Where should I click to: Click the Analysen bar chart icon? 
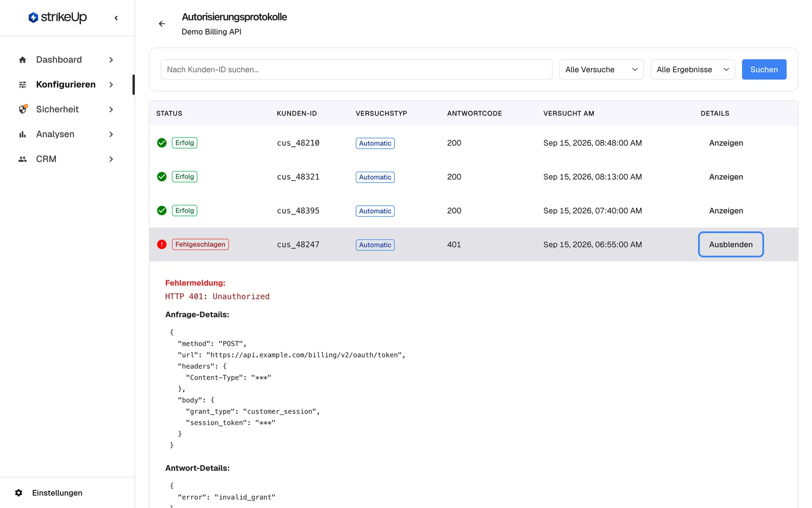coord(23,135)
